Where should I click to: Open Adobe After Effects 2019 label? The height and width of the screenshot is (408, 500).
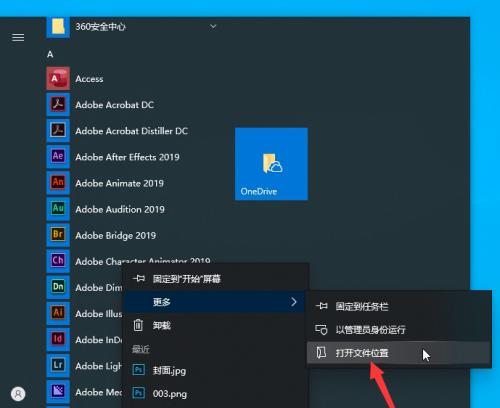[x=127, y=157]
